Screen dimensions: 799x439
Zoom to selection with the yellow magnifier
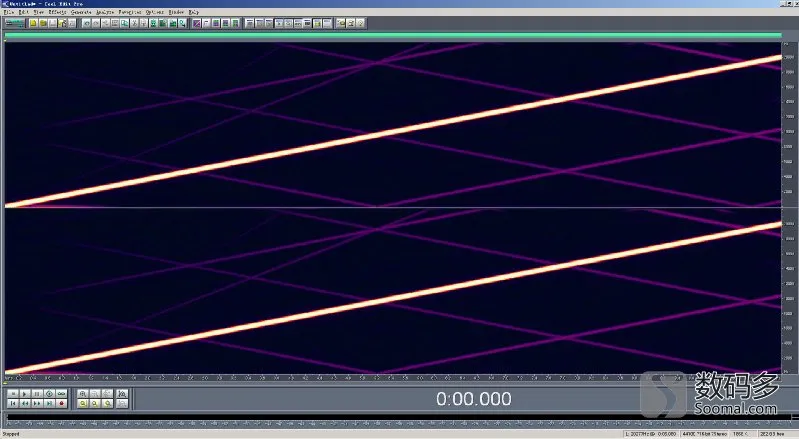[83, 403]
